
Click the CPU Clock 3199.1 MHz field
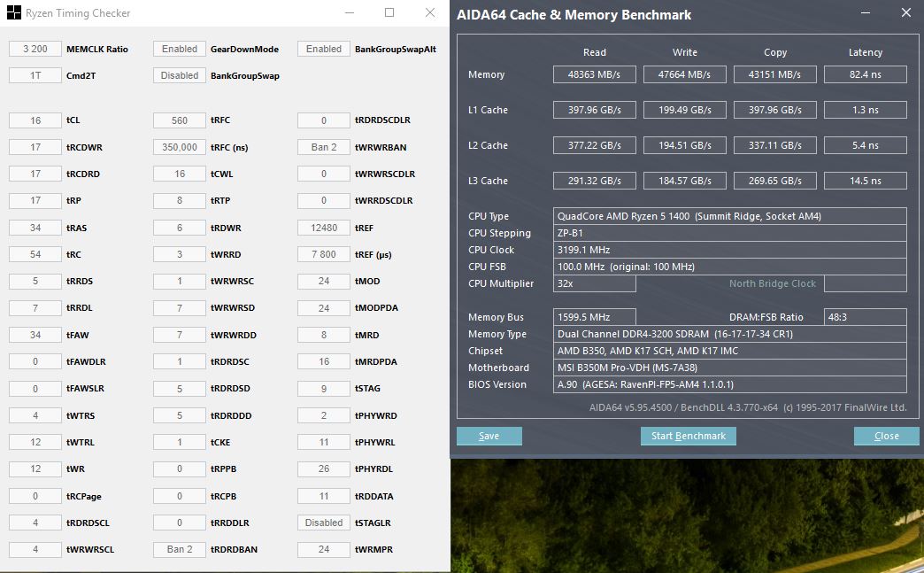[729, 250]
